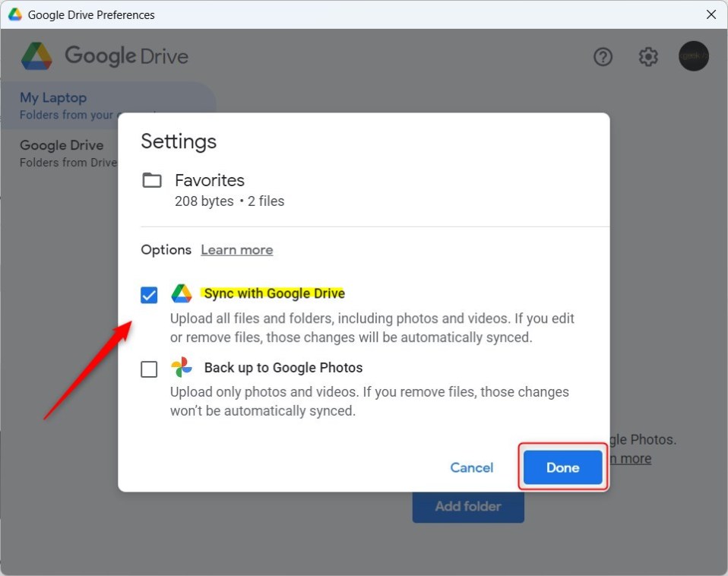This screenshot has width=728, height=576.
Task: Click the account profile avatar
Action: tap(693, 56)
